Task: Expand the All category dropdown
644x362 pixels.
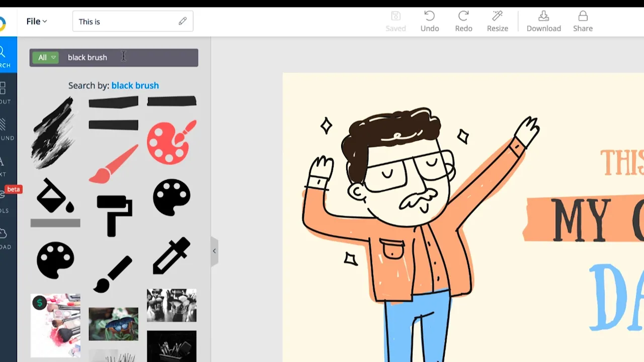Action: pyautogui.click(x=45, y=57)
